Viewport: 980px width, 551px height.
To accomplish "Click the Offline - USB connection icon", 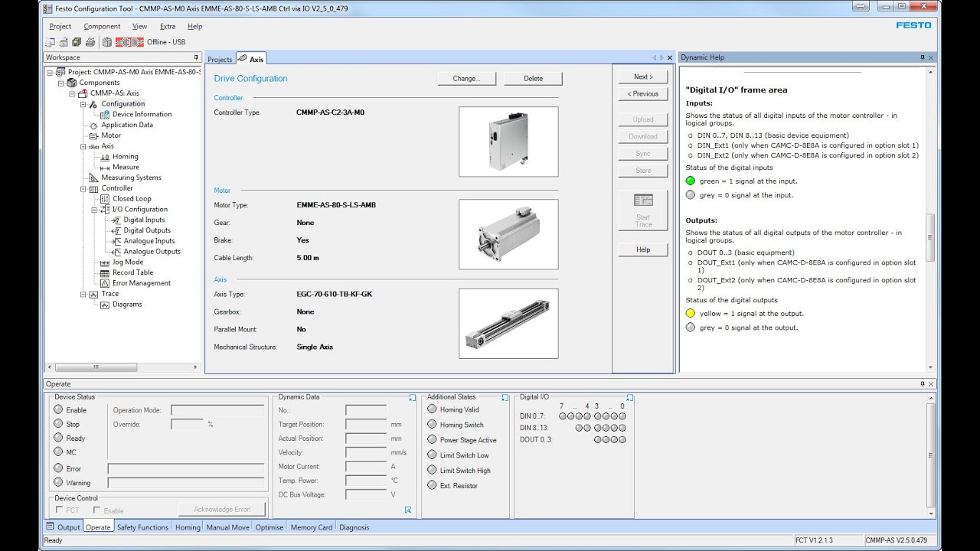I will click(x=130, y=42).
